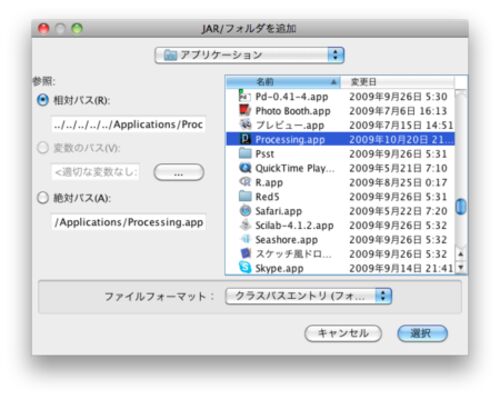Select the QuickTime Play... file name

[295, 168]
